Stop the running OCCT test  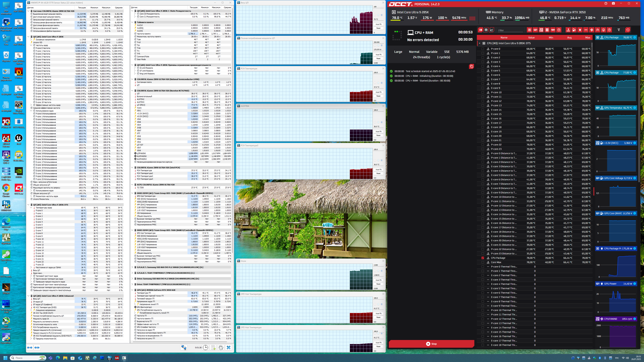pos(431,344)
